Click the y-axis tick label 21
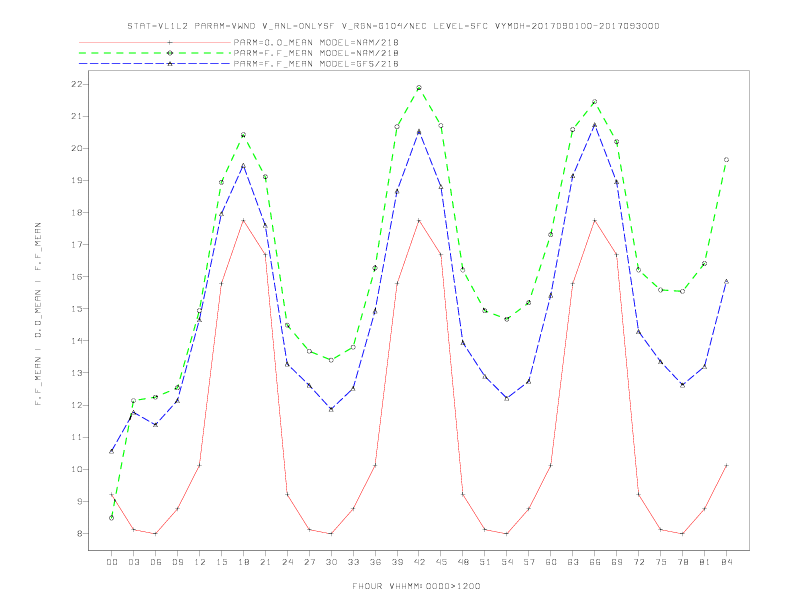792x612 pixels. (x=76, y=116)
